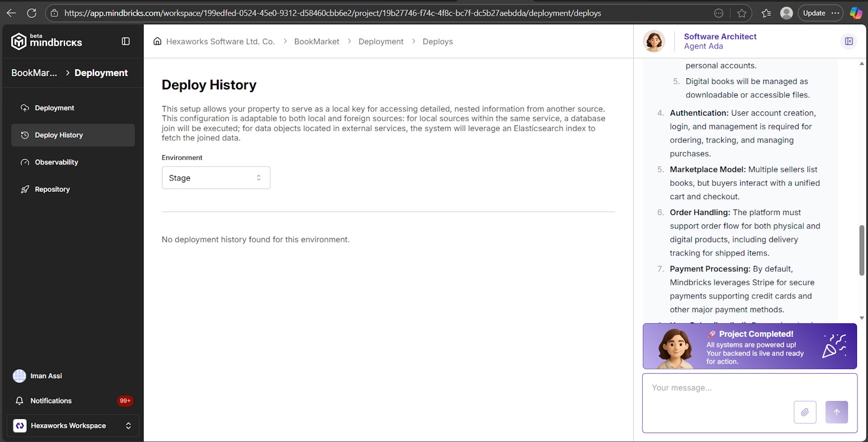
Task: Click the mindbricks logo icon
Action: (19, 42)
